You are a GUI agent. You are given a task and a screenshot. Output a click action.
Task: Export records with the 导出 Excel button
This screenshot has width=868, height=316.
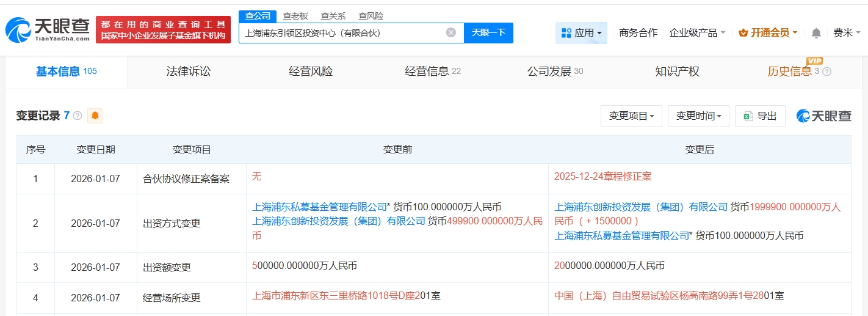(x=760, y=116)
